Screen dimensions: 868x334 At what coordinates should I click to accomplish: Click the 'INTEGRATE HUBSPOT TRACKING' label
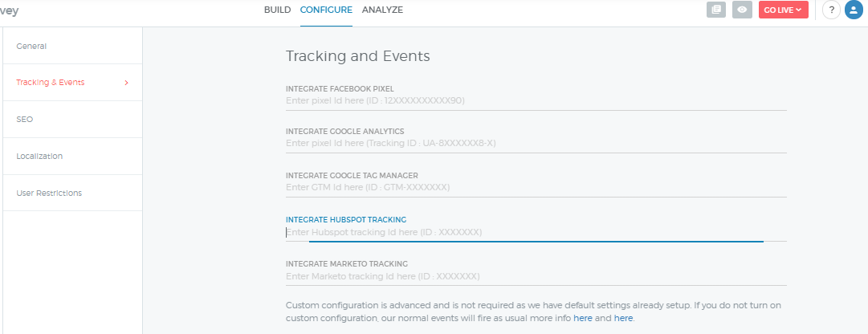[346, 220]
